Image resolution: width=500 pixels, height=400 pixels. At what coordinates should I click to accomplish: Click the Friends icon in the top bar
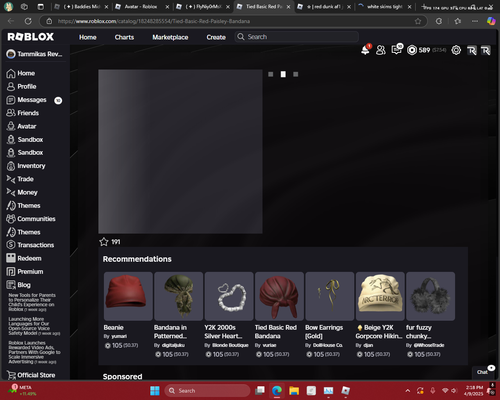(381, 50)
